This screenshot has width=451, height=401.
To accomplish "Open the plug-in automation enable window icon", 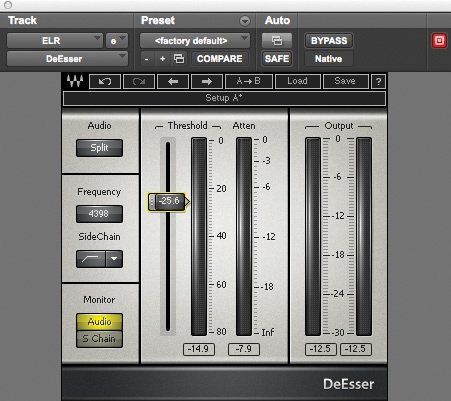I will [277, 41].
